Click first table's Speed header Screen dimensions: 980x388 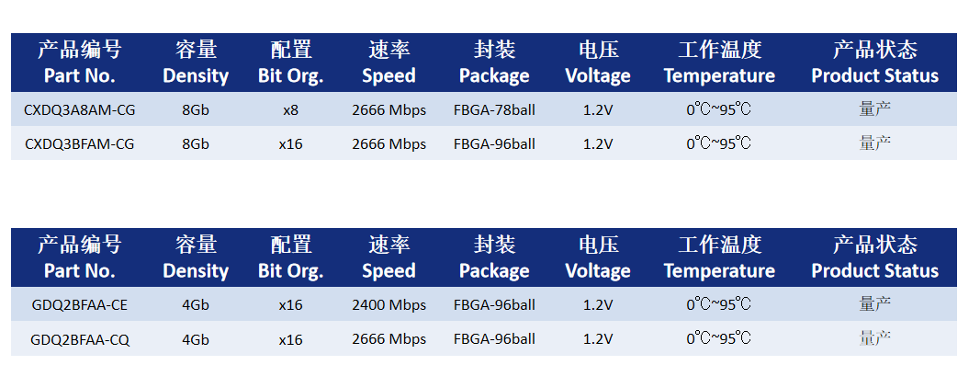click(x=389, y=63)
